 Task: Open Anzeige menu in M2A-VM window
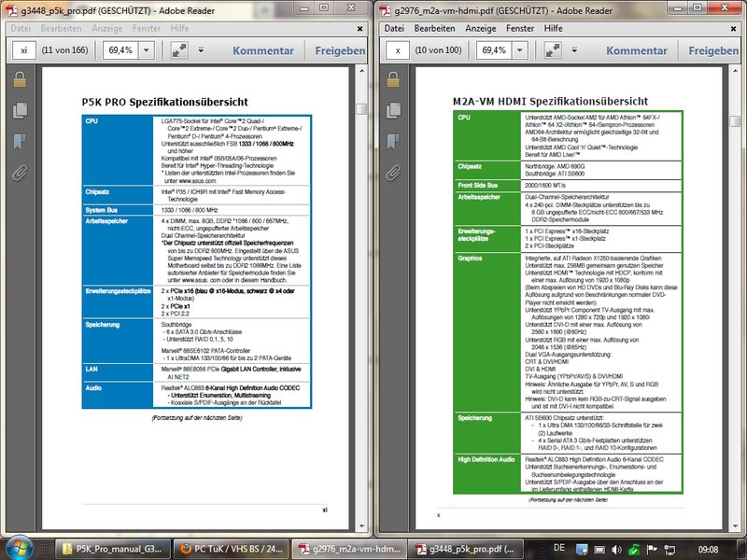481,29
